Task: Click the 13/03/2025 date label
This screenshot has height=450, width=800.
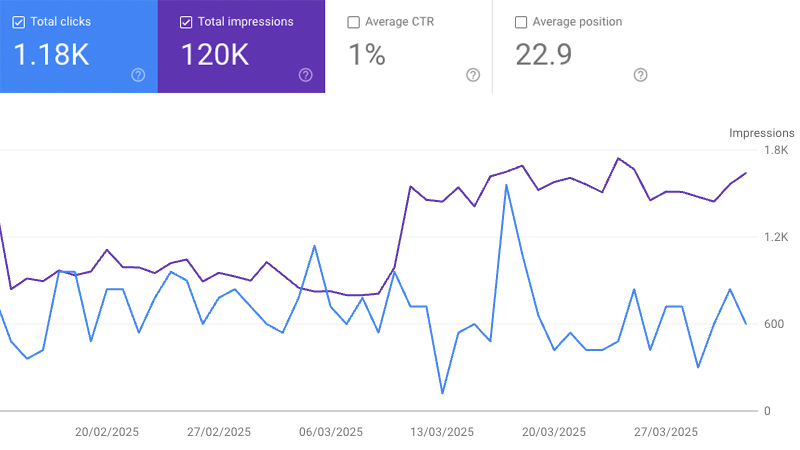Action: pyautogui.click(x=442, y=433)
